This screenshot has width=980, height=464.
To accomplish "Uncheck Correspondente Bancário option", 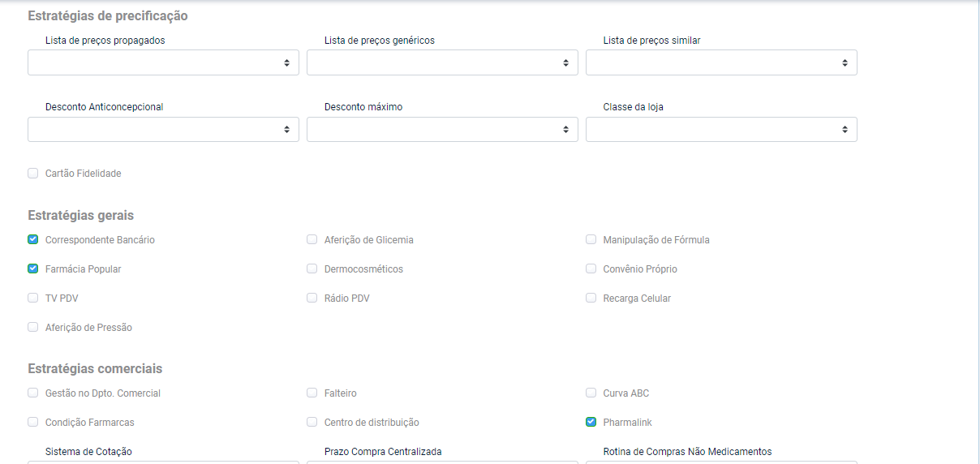I will point(33,239).
